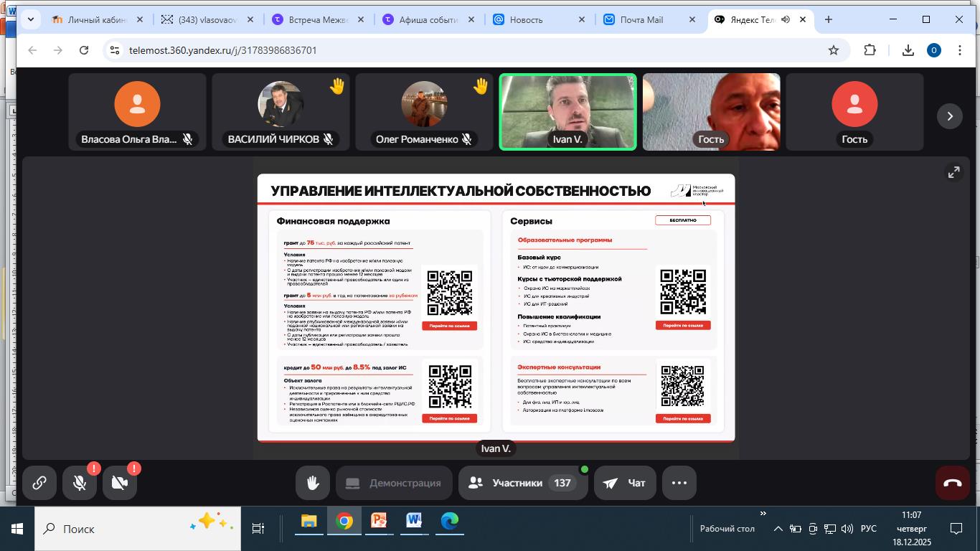Copy the meeting link with chain icon
Screen dimensions: 980x551
(39, 483)
